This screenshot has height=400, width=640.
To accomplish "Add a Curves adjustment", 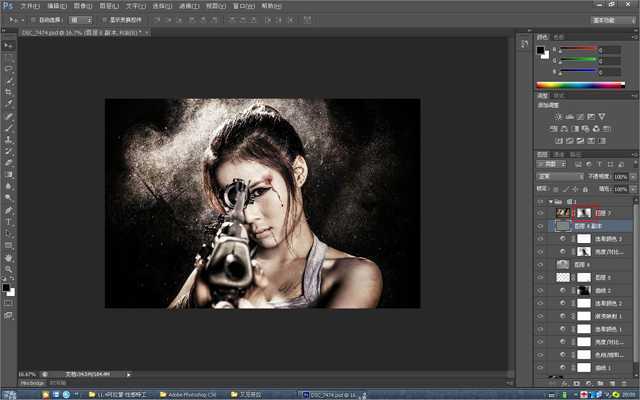I will click(580, 117).
